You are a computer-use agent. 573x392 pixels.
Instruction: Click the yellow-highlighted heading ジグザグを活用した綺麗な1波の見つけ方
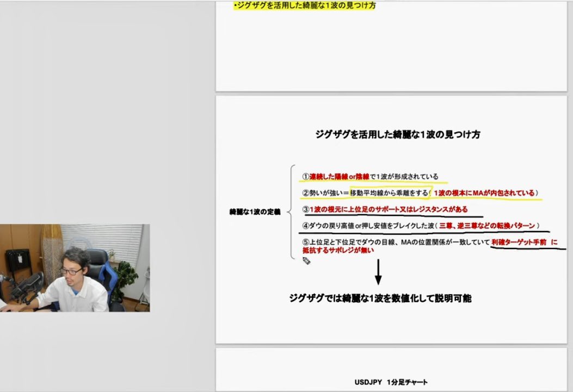pyautogui.click(x=305, y=5)
